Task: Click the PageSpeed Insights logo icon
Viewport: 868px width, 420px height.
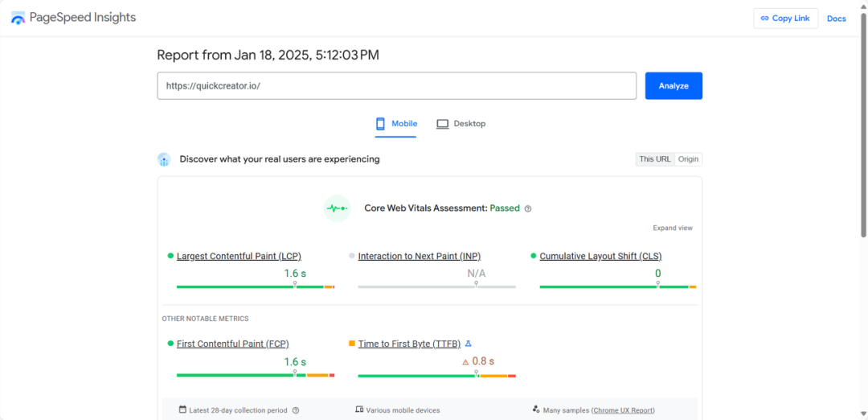Action: click(x=18, y=18)
